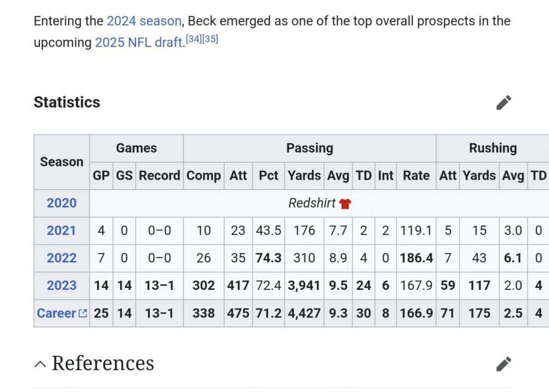Open the 2024 season link
549x392 pixels.
(144, 21)
